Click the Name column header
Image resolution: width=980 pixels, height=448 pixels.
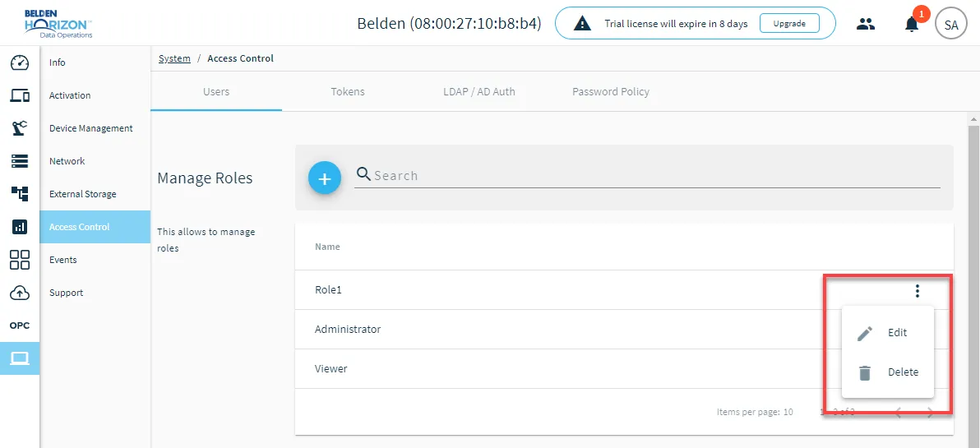(x=327, y=247)
